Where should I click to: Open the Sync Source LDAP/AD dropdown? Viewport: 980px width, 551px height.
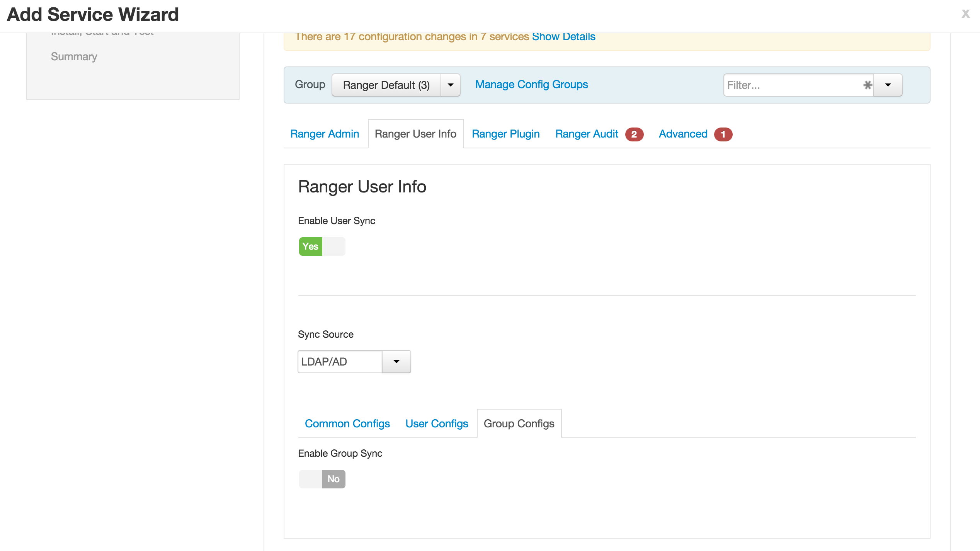396,362
